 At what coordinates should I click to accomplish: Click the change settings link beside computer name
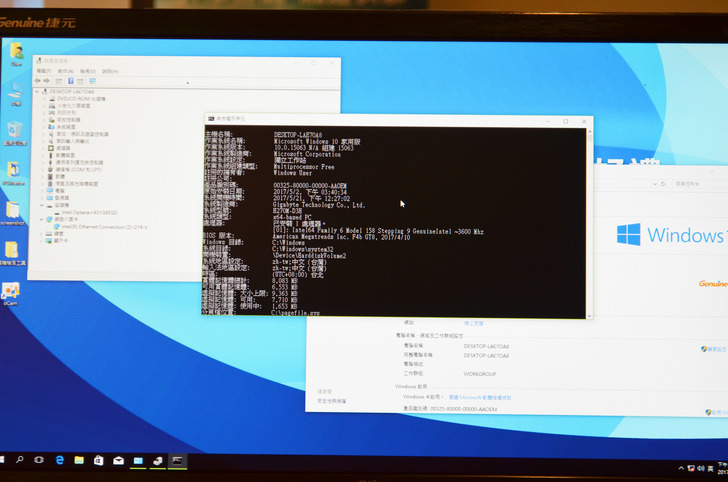714,349
